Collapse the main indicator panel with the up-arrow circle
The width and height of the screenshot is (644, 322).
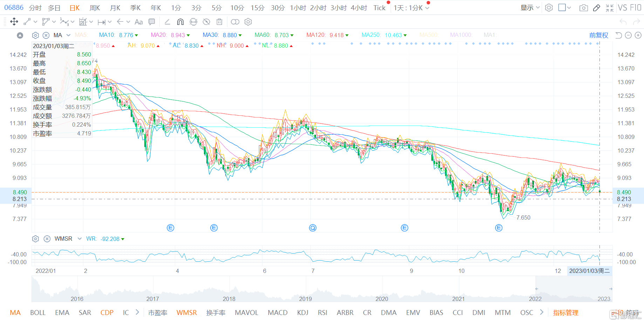(20, 35)
